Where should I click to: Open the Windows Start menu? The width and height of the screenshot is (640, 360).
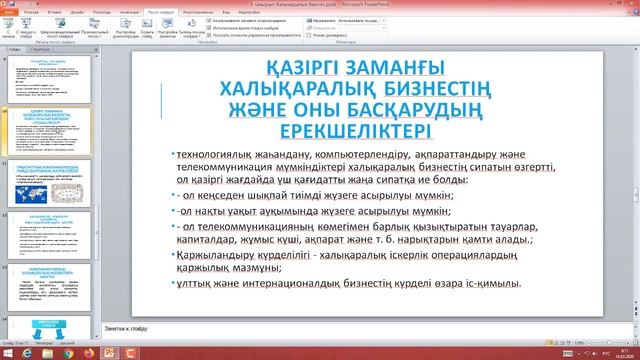pyautogui.click(x=7, y=353)
